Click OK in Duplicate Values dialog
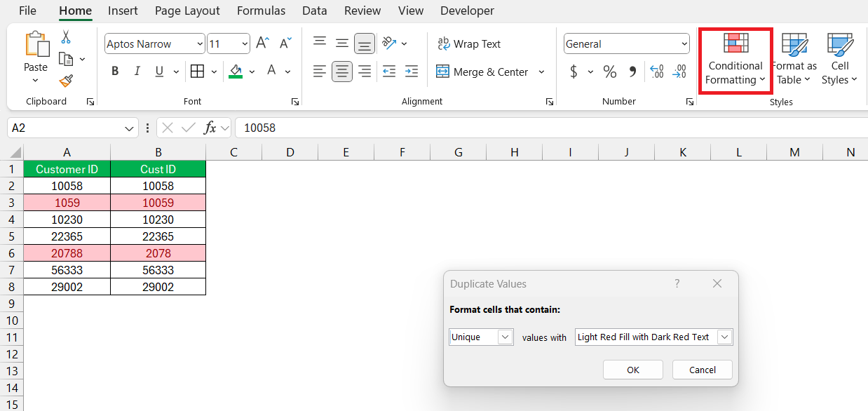Image resolution: width=868 pixels, height=411 pixels. click(633, 370)
